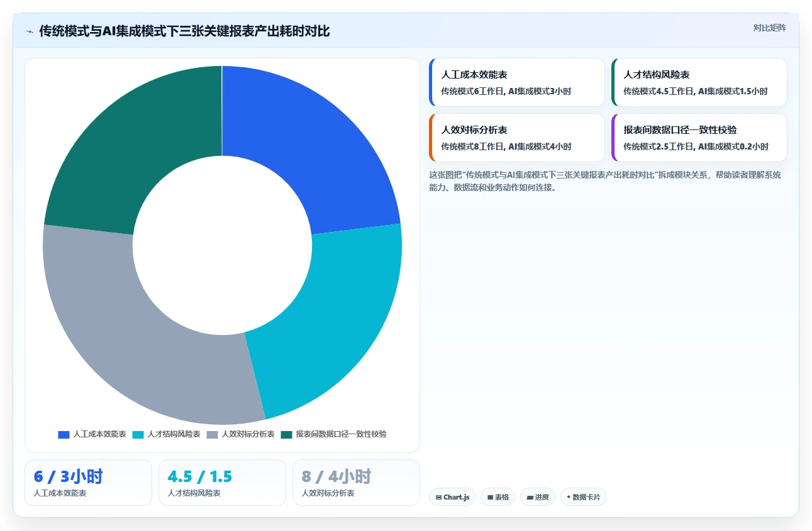
Task: Open the 人才结构风险表 info card
Action: point(699,82)
